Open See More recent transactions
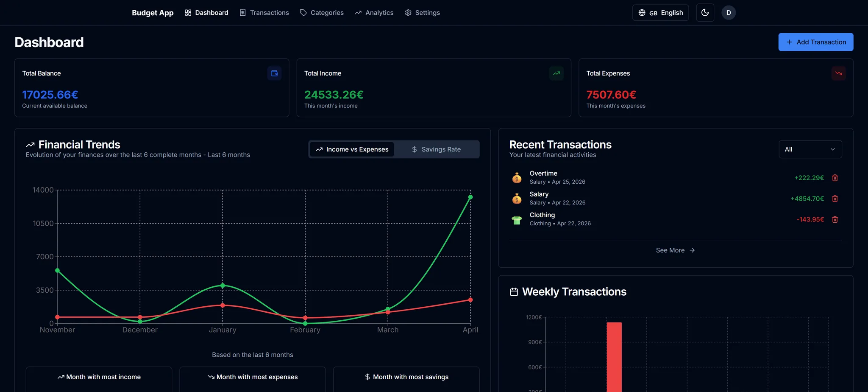 click(676, 250)
